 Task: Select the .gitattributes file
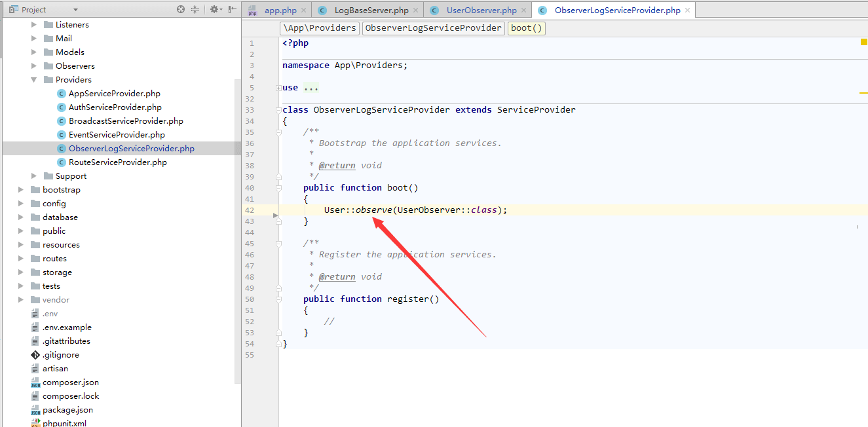[x=66, y=341]
